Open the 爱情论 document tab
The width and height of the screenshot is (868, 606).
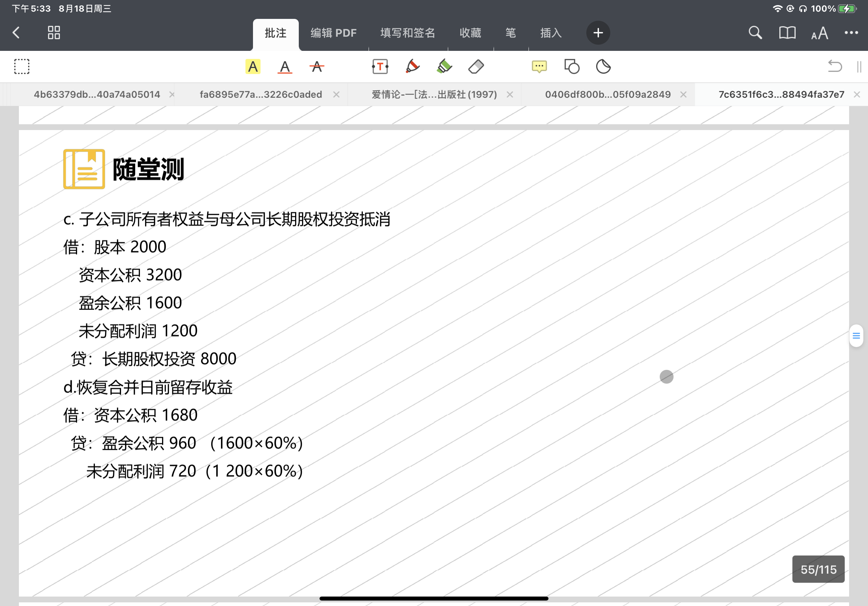[434, 94]
